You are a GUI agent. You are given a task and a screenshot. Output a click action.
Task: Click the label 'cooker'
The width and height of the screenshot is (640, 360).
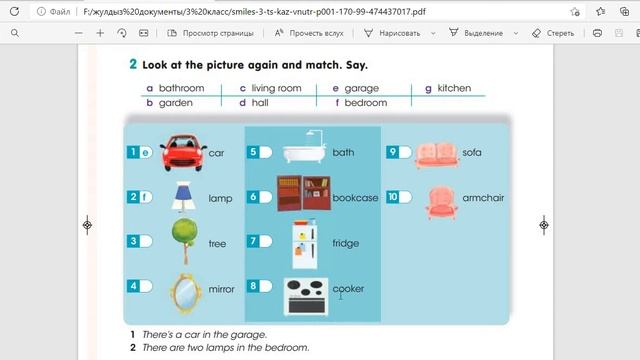(x=348, y=289)
